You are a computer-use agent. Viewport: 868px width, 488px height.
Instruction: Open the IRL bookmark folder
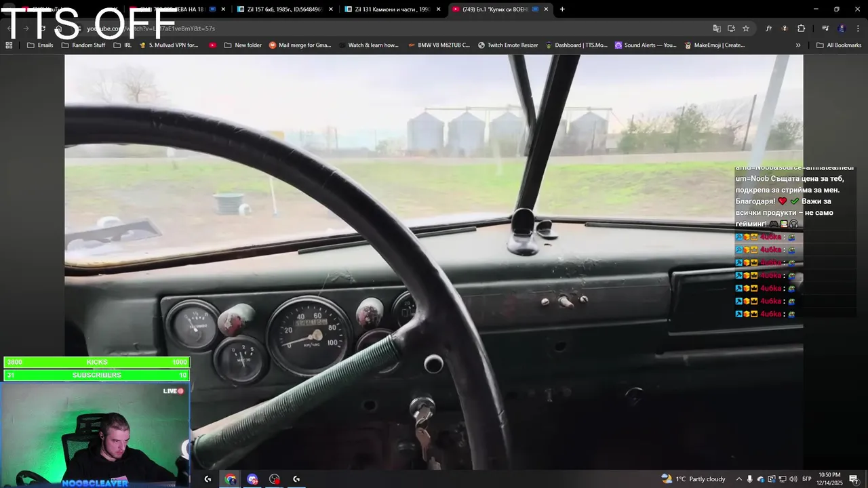pyautogui.click(x=123, y=45)
